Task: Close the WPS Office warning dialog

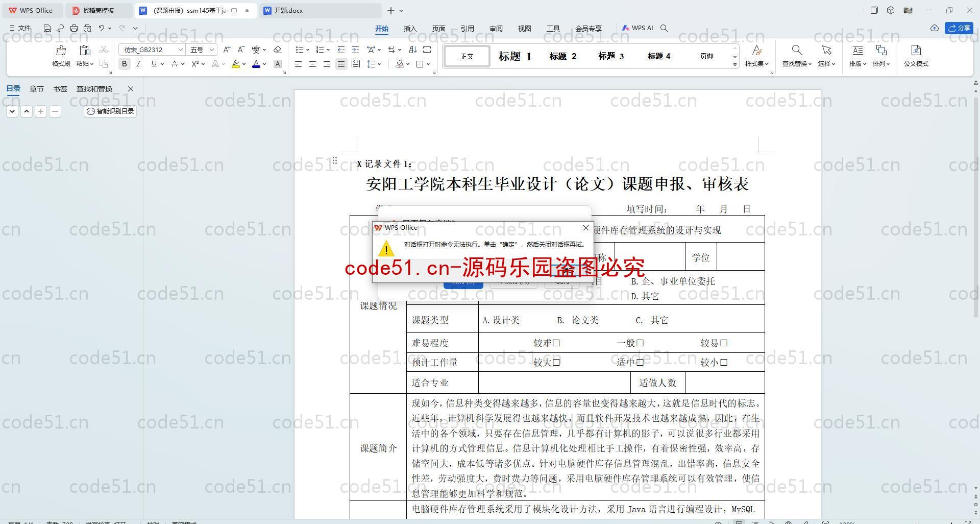Action: click(585, 228)
